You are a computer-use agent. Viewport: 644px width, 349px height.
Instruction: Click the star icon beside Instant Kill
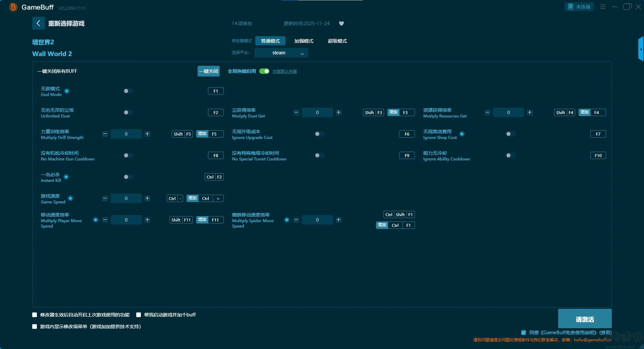click(x=66, y=177)
